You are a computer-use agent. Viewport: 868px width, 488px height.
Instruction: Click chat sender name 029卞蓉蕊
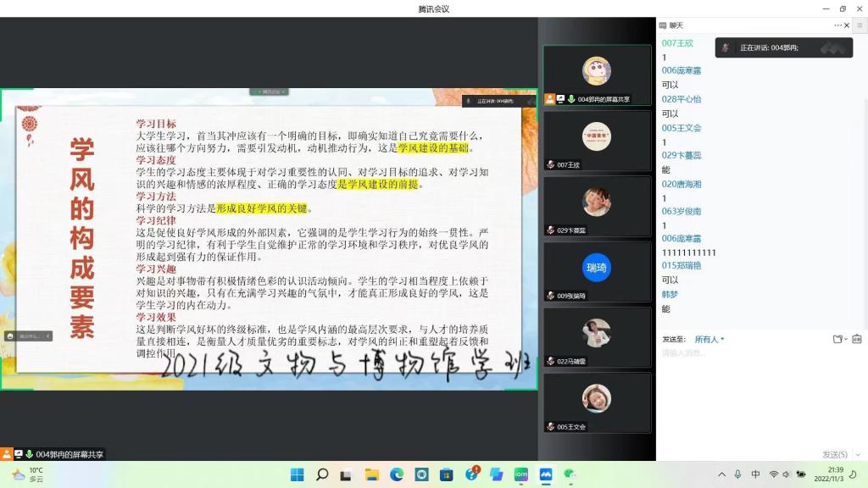682,156
